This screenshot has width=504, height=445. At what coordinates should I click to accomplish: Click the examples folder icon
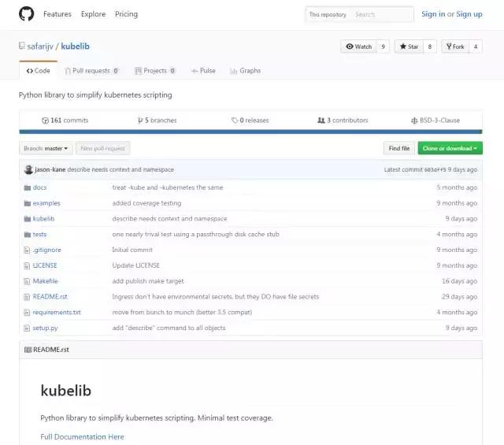tap(28, 203)
